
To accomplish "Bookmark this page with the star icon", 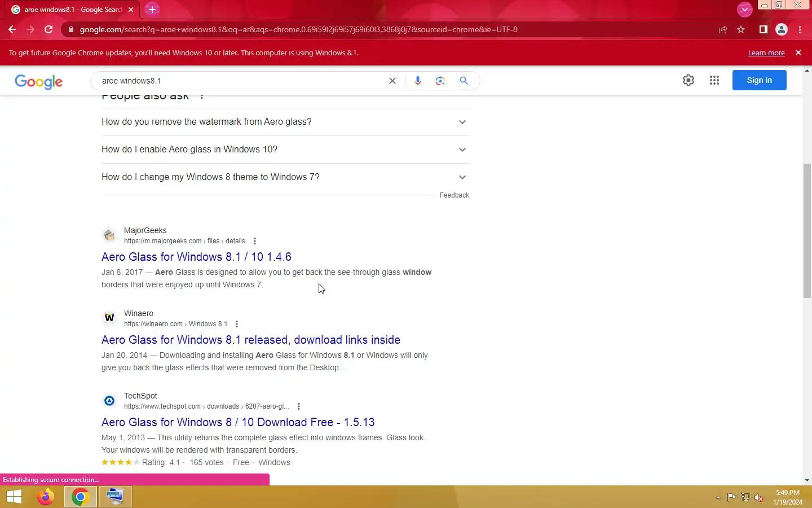I will pyautogui.click(x=741, y=29).
